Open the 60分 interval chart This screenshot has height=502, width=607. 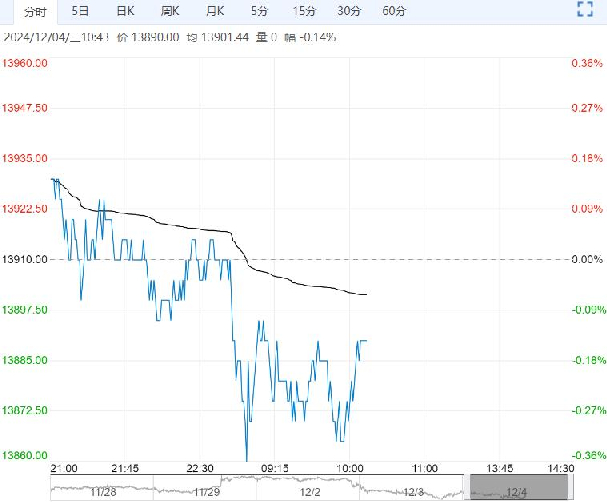click(394, 11)
